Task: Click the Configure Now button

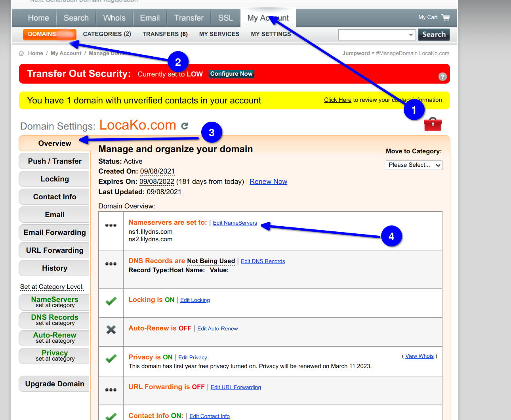Action: coord(231,74)
